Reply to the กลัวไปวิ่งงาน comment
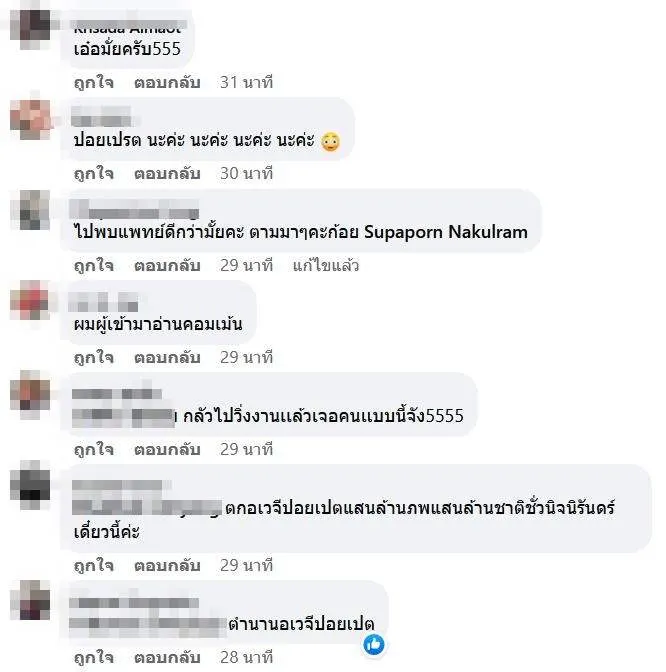Image resolution: width=666 pixels, height=672 pixels. click(167, 449)
